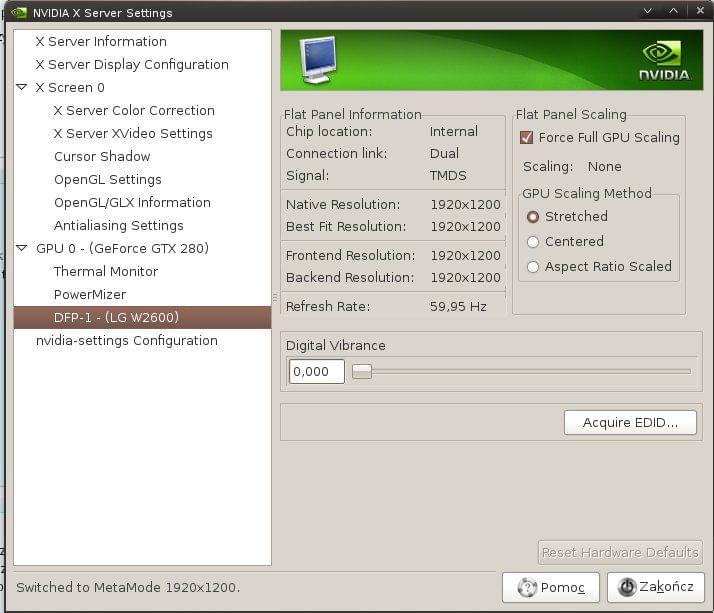Screen dimensions: 714x613
Task: Collapse the GPU 0 GeForce GTX 280 node
Action: [22, 248]
